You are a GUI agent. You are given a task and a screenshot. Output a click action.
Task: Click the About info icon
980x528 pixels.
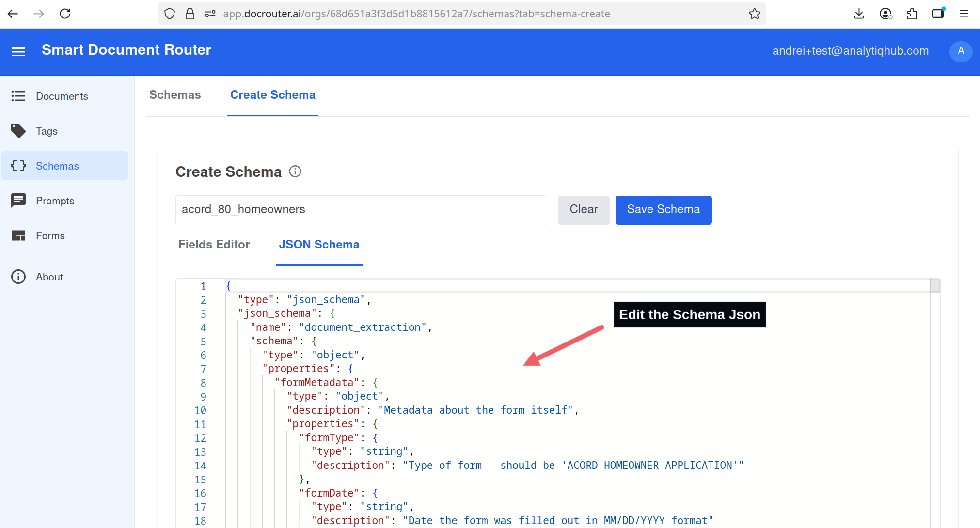click(18, 277)
